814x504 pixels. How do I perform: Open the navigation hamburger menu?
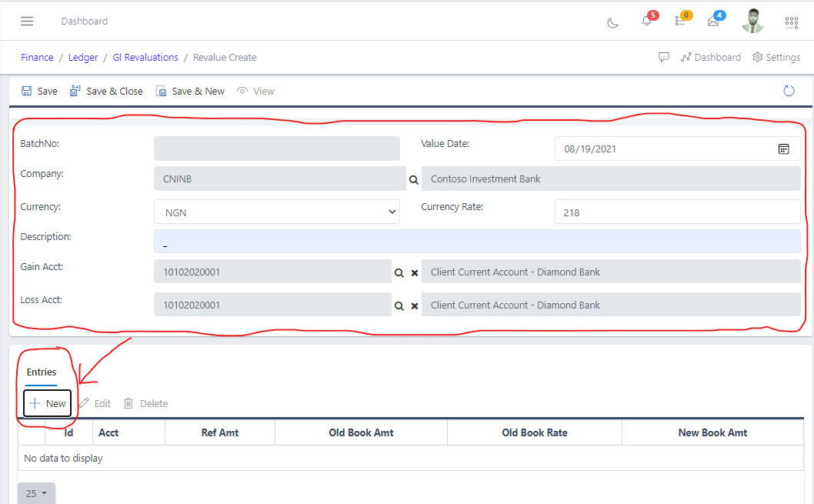[x=27, y=21]
